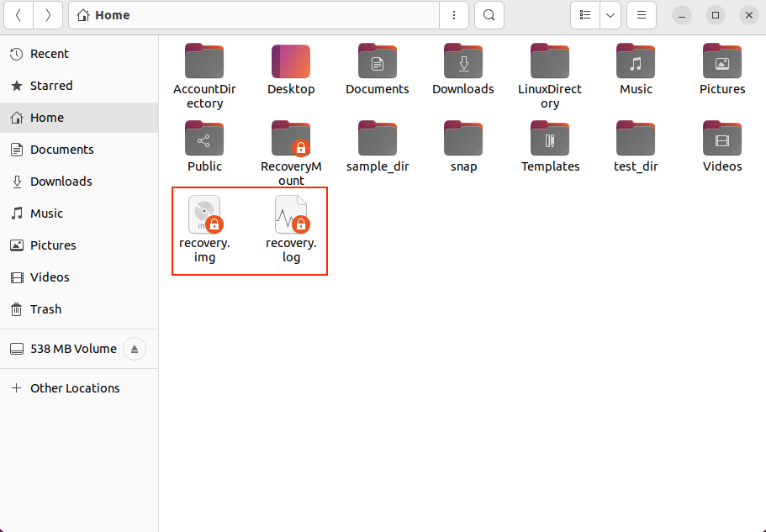Click the 'Public' name label
The image size is (766, 532).
(x=204, y=166)
